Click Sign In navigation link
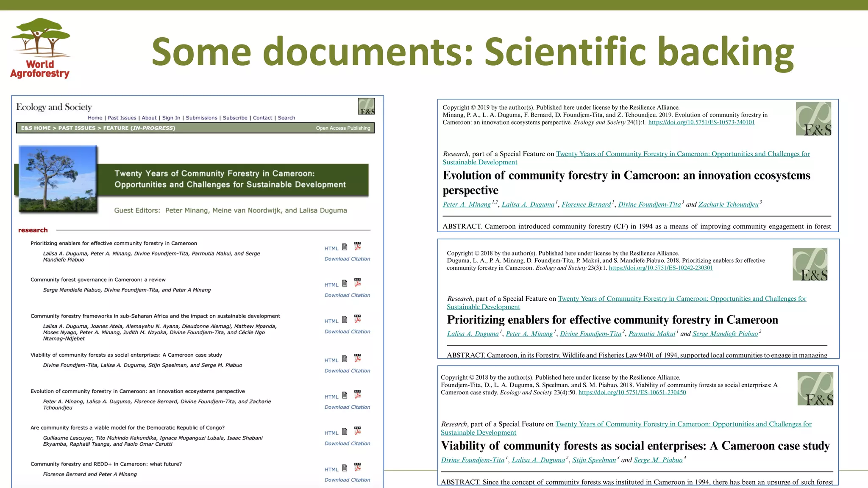 click(x=171, y=118)
